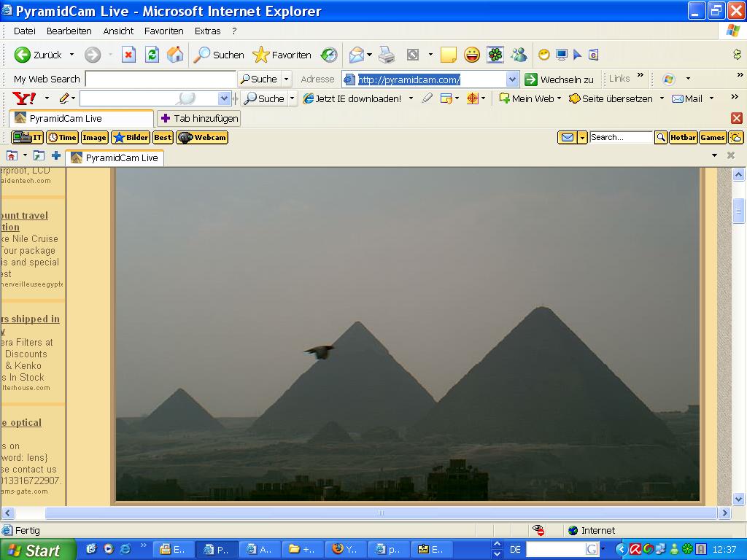Click the Hotbar Search... input field
This screenshot has width=747, height=560.
pyautogui.click(x=621, y=137)
